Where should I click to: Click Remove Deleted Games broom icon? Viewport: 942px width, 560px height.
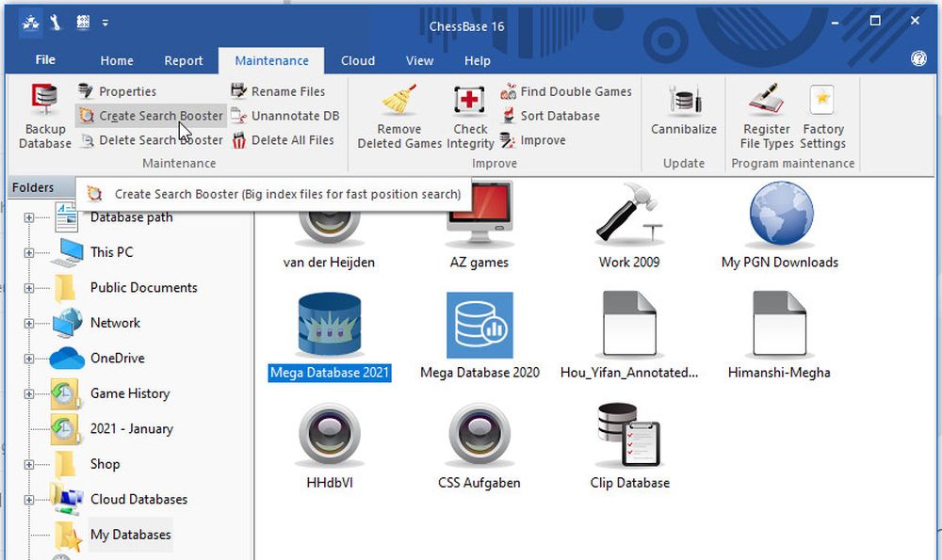[399, 102]
